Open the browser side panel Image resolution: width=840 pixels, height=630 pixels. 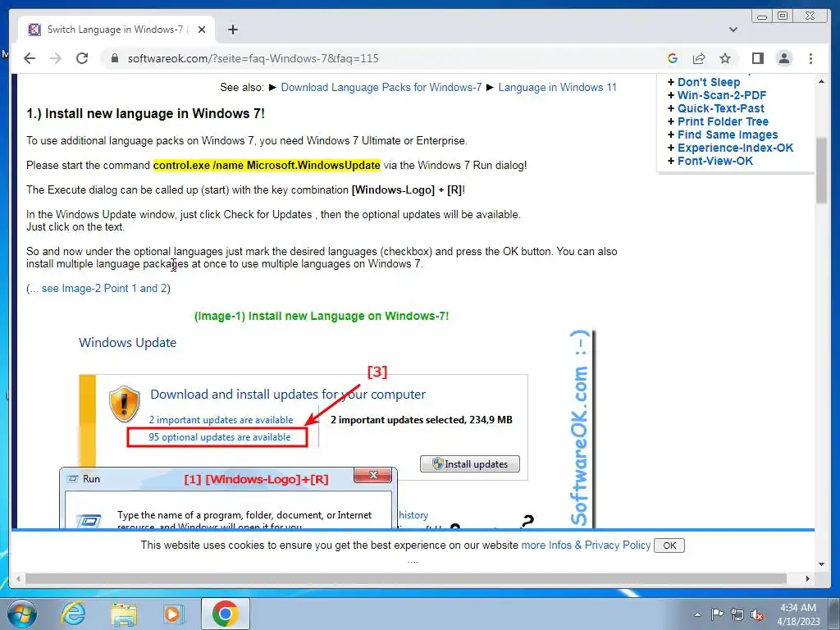[757, 58]
